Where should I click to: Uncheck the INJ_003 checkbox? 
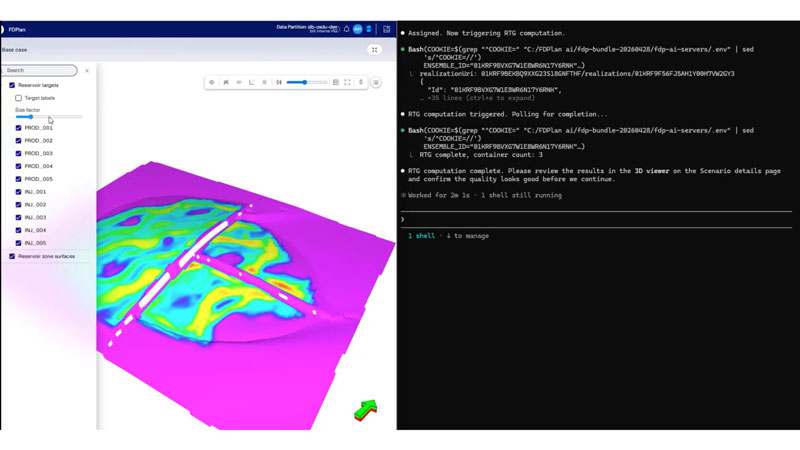(x=18, y=217)
